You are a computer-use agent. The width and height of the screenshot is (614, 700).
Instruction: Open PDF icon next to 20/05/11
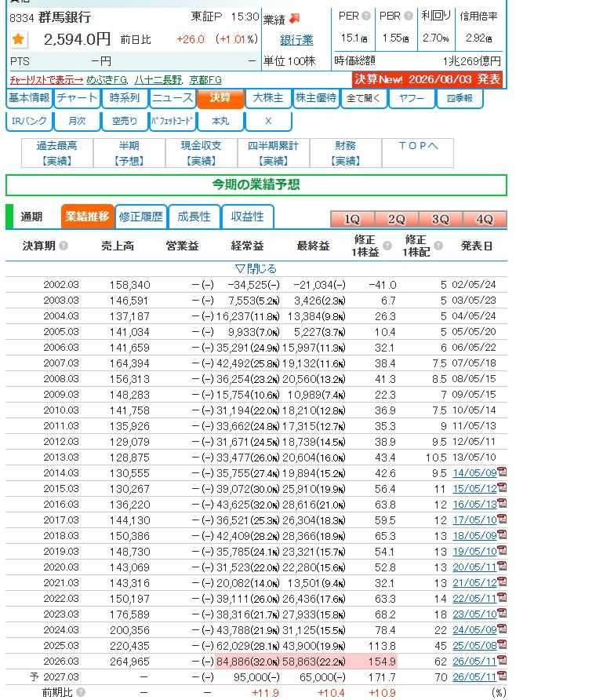tap(502, 566)
